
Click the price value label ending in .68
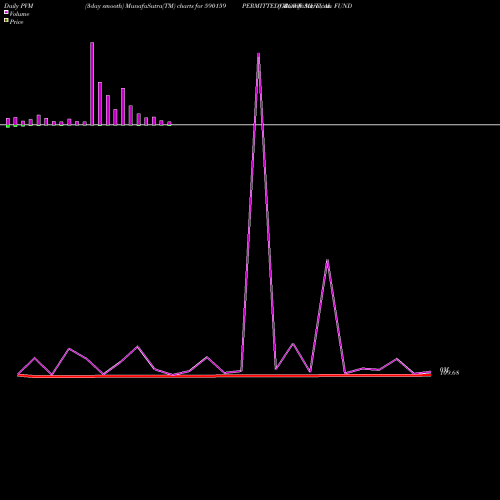449,372
